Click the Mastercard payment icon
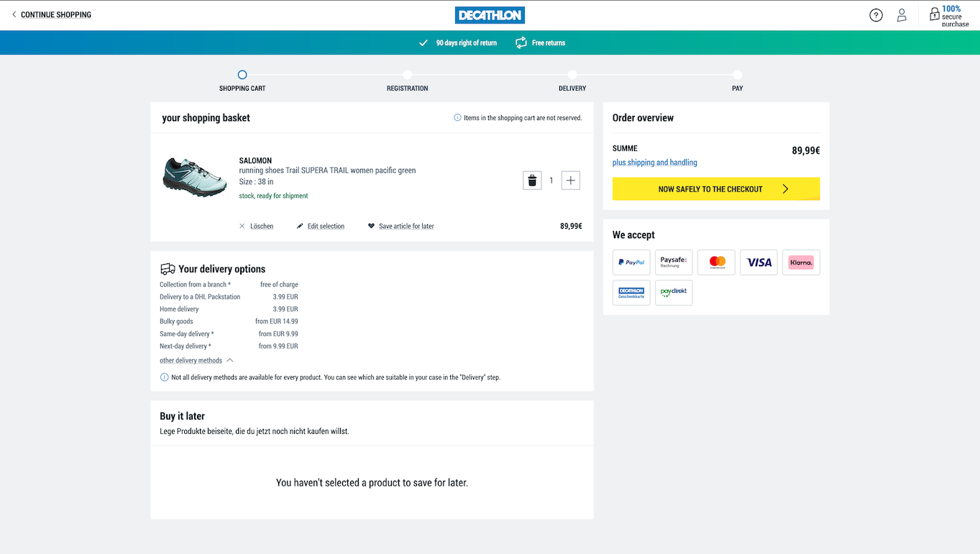980x554 pixels. click(x=716, y=263)
